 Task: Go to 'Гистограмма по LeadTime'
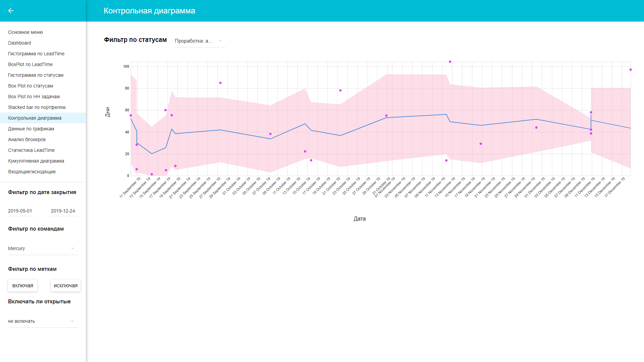click(36, 54)
